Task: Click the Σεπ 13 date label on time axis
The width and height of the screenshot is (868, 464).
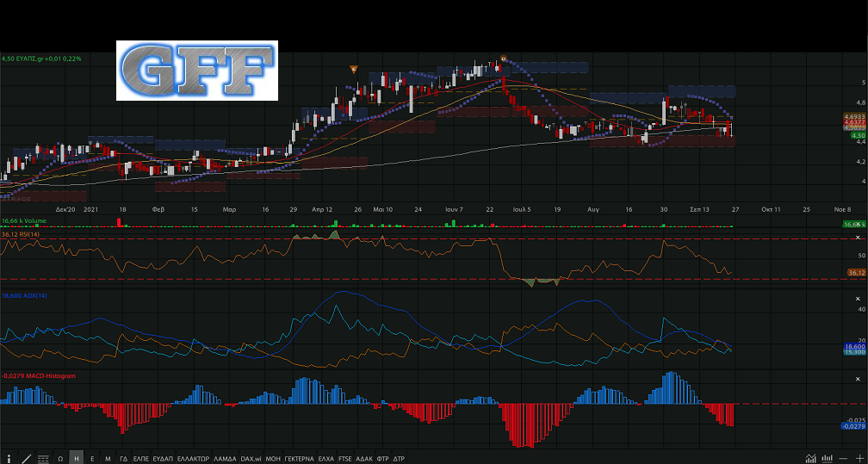Action: click(699, 210)
